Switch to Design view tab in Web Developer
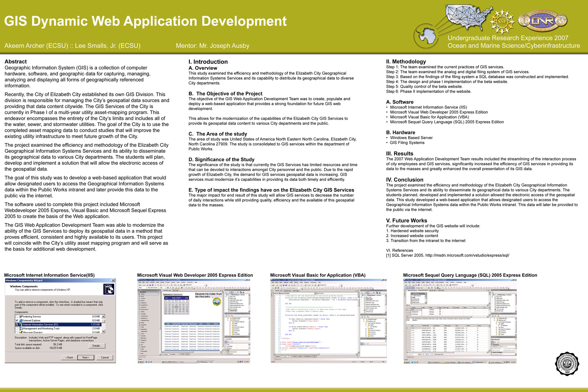The height and width of the screenshot is (392, 588). (166, 354)
